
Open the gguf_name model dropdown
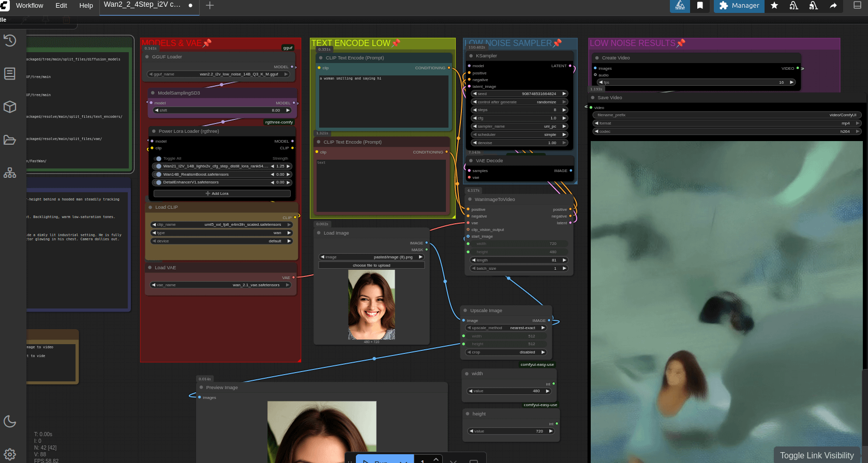click(x=219, y=74)
